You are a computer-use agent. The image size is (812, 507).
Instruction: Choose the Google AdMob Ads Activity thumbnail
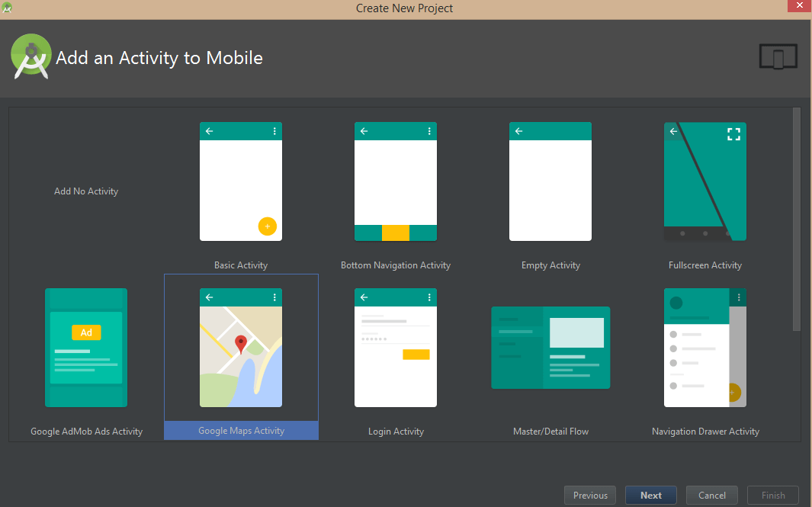86,348
